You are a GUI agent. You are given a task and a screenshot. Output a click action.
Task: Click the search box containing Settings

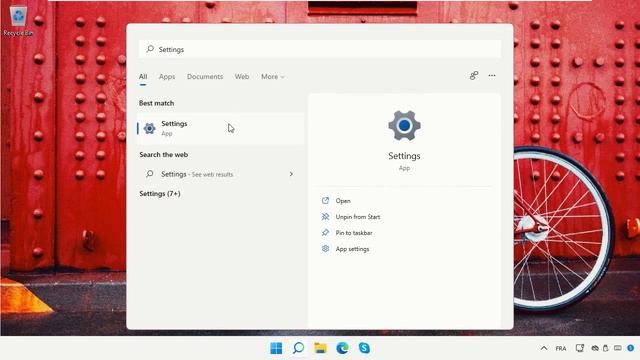coord(320,49)
